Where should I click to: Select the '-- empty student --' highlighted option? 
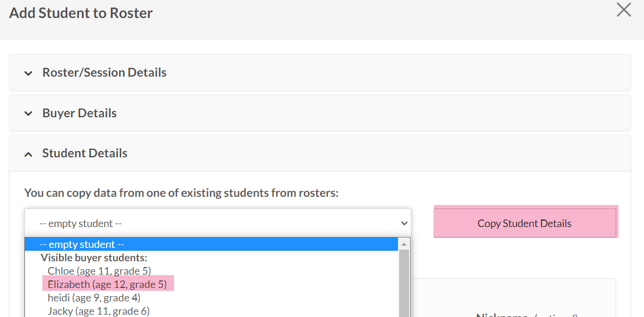pyautogui.click(x=86, y=244)
